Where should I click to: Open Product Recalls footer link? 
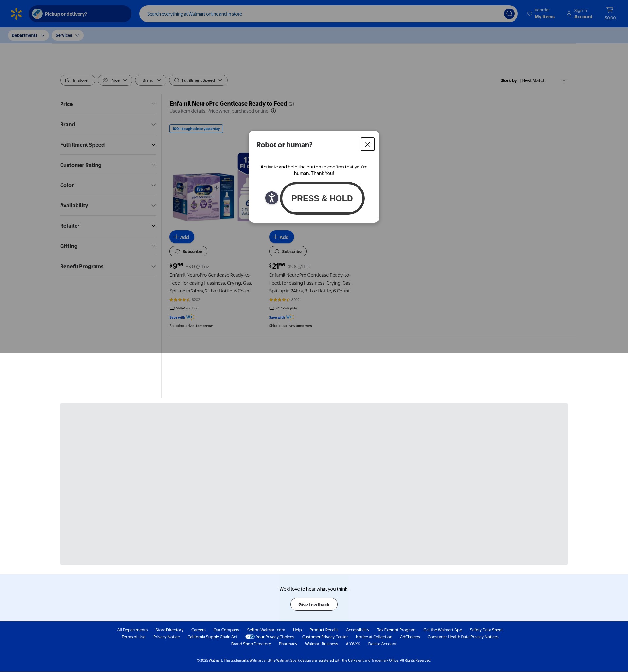coord(324,630)
